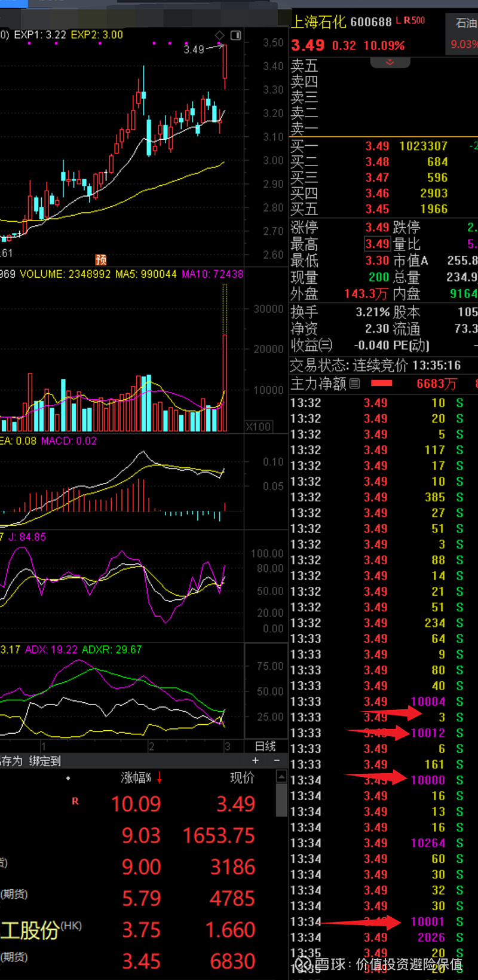This screenshot has height=980, width=478.
Task: Click the R flag in the 10.09 watchlist row
Action: coord(75,801)
